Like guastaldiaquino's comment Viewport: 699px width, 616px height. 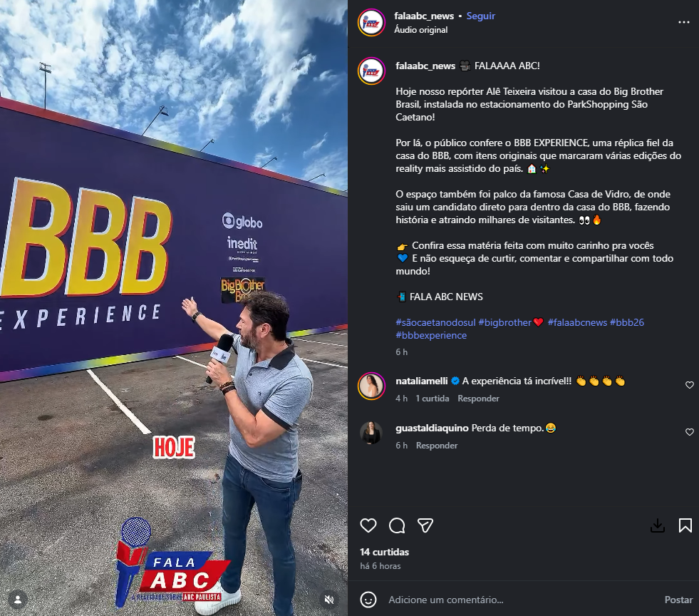689,432
